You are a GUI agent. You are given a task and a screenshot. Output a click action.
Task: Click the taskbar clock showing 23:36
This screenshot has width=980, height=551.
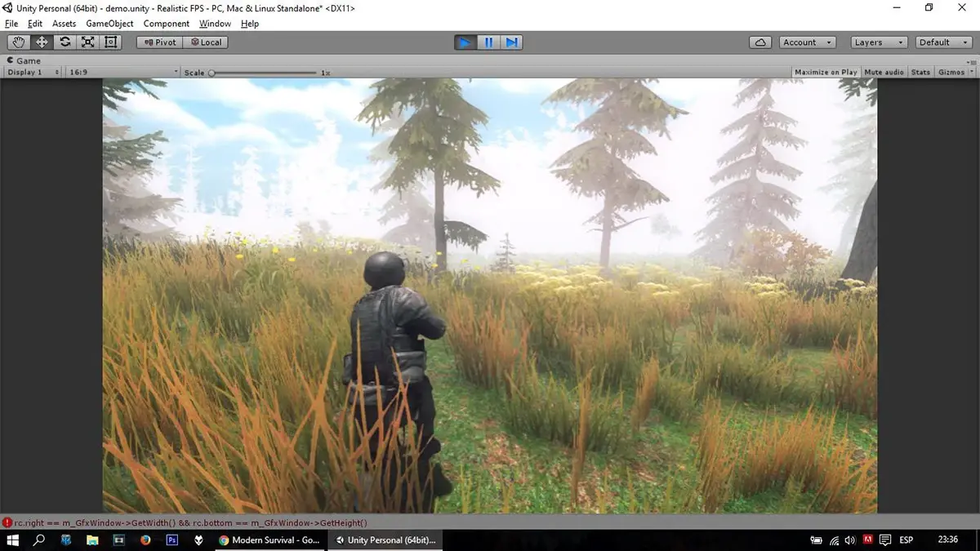point(948,540)
